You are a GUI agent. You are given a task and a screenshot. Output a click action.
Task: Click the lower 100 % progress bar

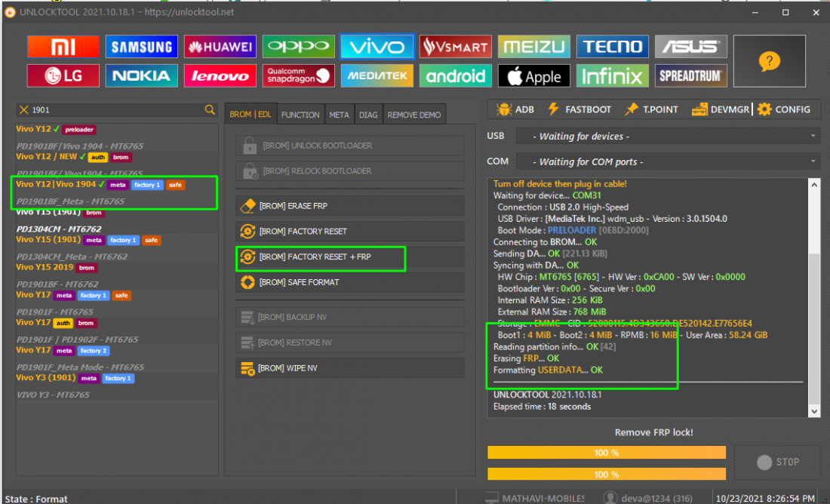pyautogui.click(x=607, y=474)
